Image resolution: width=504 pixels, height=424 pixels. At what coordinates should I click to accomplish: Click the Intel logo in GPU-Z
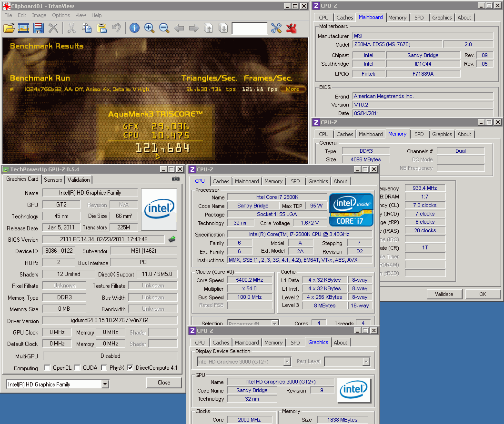(159, 209)
